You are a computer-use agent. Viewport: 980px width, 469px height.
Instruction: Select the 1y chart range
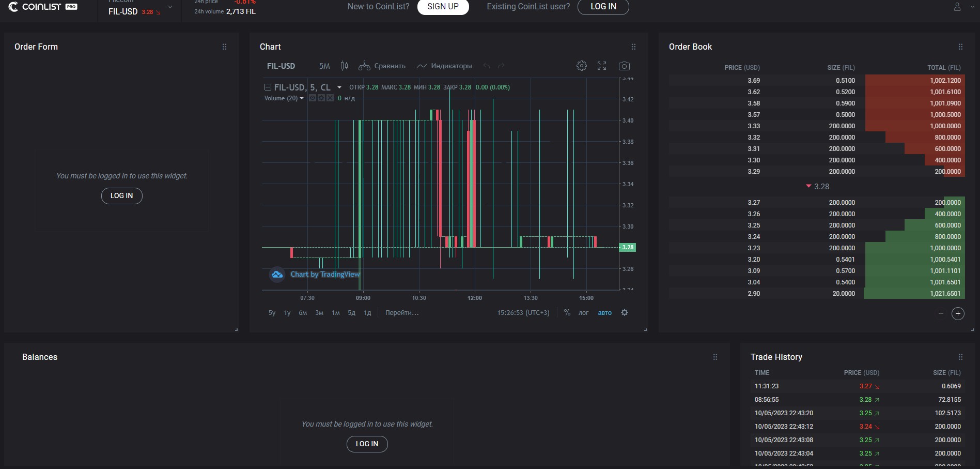287,313
